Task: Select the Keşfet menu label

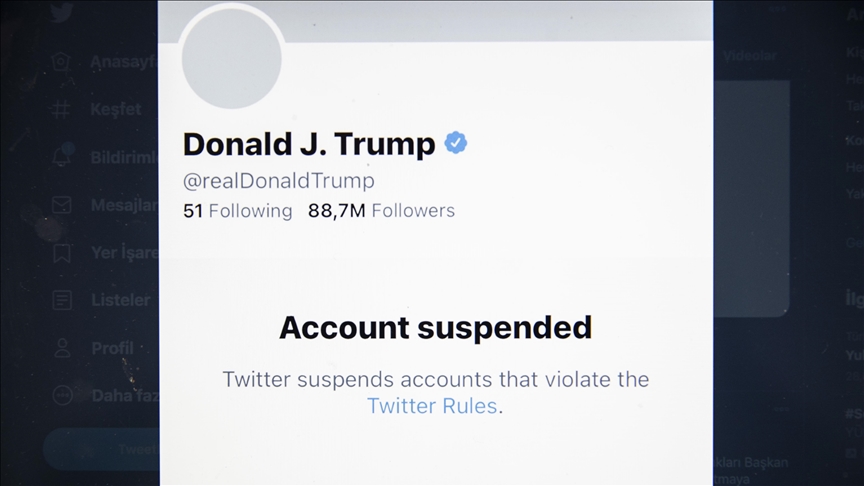Action: click(x=116, y=110)
